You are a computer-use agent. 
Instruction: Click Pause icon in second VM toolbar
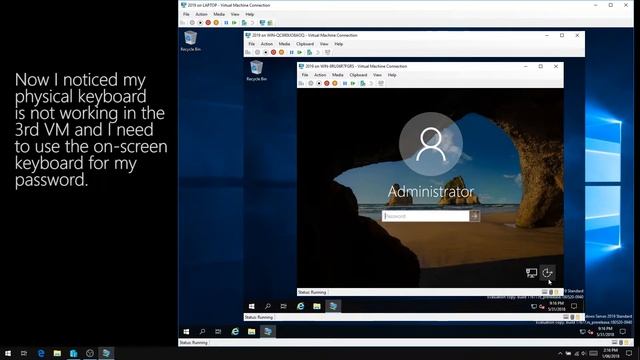click(x=291, y=52)
